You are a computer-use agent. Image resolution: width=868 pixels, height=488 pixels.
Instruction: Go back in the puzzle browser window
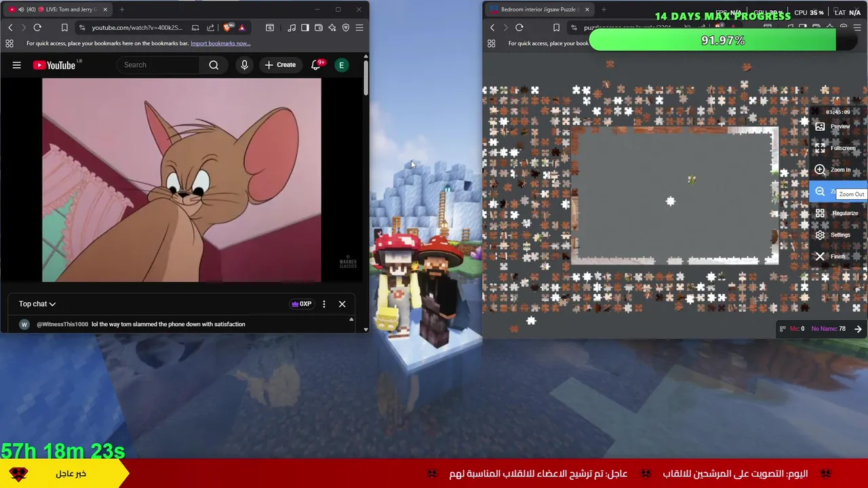coord(492,28)
